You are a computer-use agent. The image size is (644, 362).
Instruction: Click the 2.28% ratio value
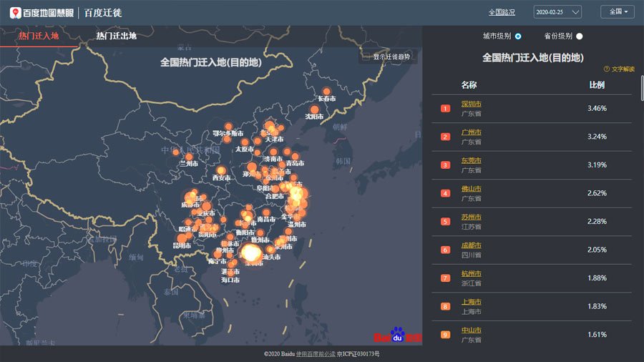tap(597, 222)
